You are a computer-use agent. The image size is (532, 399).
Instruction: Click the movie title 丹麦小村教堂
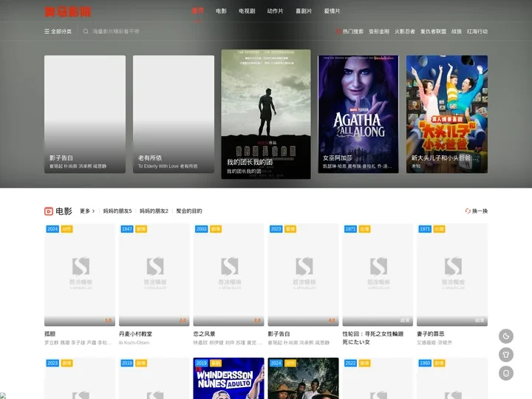[135, 334]
